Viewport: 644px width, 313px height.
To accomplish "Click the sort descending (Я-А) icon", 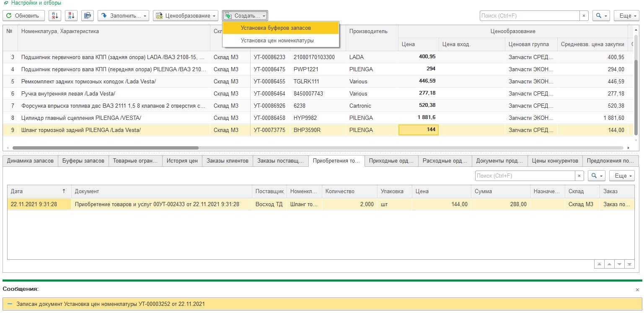I will click(x=71, y=16).
